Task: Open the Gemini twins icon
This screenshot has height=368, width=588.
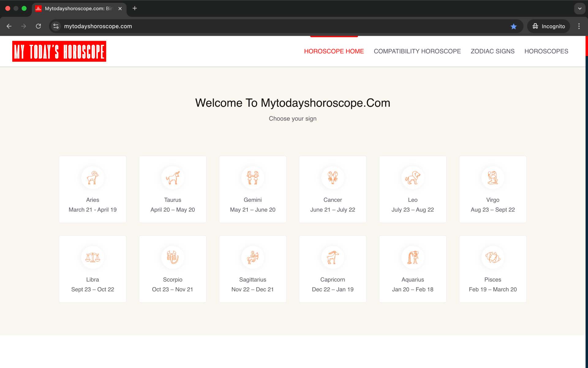Action: pyautogui.click(x=253, y=178)
